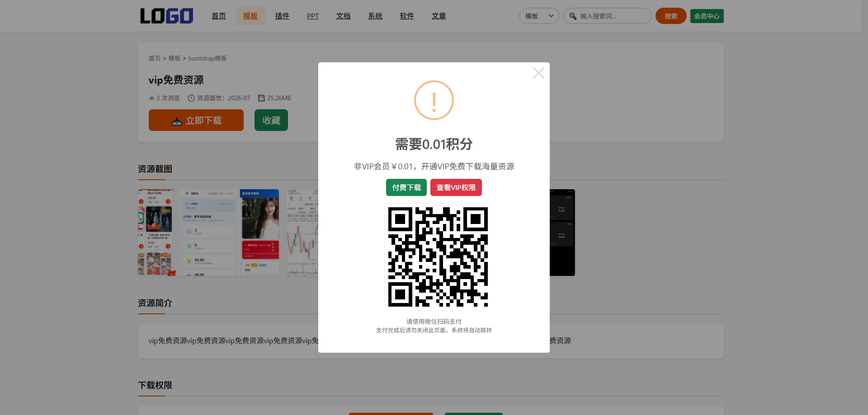Click the 下载权限 section heading

click(155, 385)
